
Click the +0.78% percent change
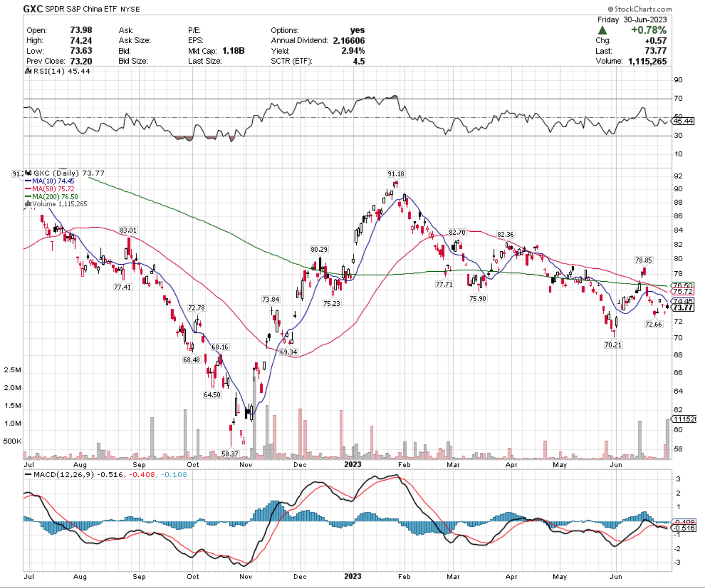(648, 30)
